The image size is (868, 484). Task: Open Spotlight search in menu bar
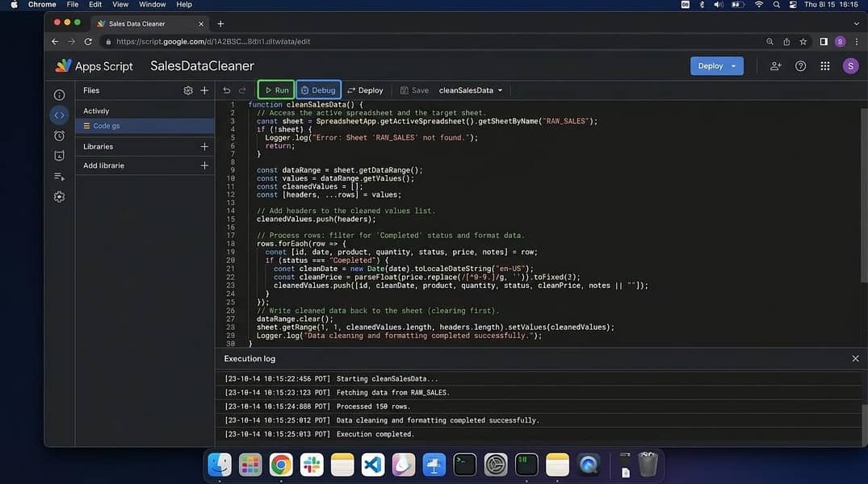[776, 4]
